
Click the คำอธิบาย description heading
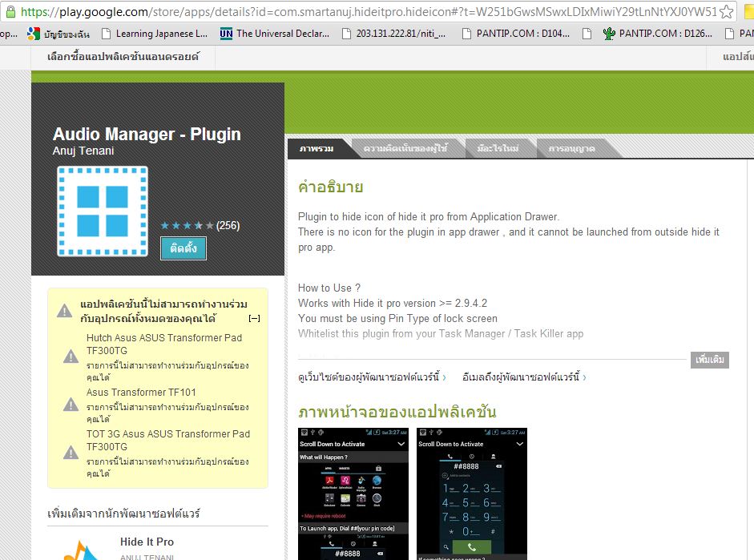point(331,187)
